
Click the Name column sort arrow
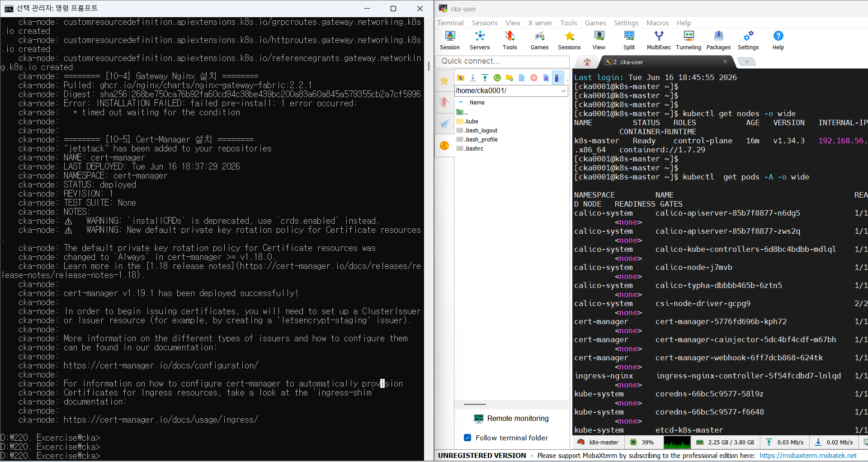[x=461, y=103]
